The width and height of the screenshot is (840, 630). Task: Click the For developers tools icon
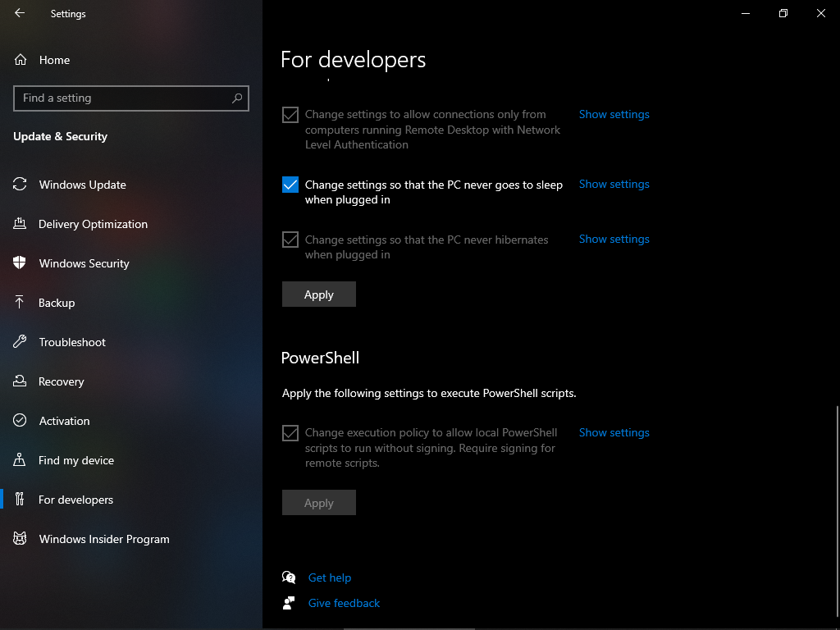pos(20,500)
